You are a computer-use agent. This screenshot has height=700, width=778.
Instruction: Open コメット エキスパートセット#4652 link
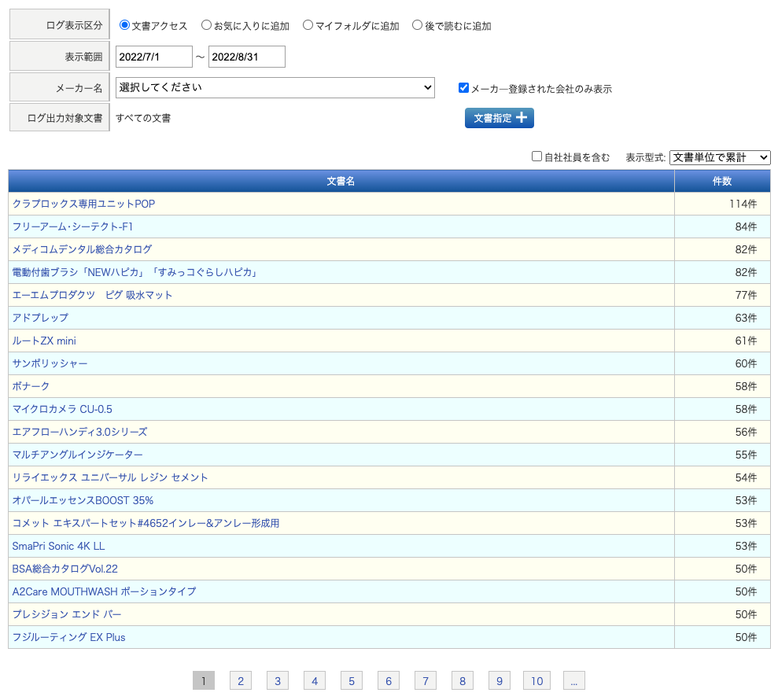click(x=146, y=523)
